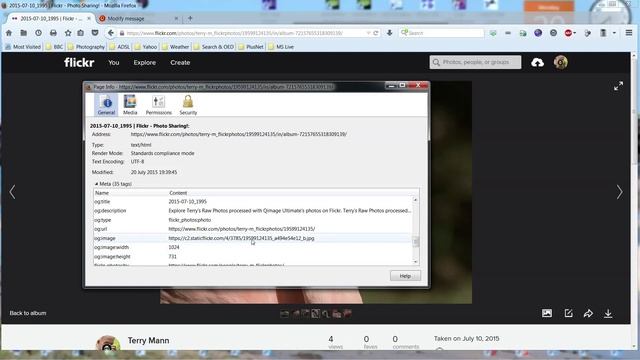Click the Back to album link
The height and width of the screenshot is (360, 640).
click(28, 313)
